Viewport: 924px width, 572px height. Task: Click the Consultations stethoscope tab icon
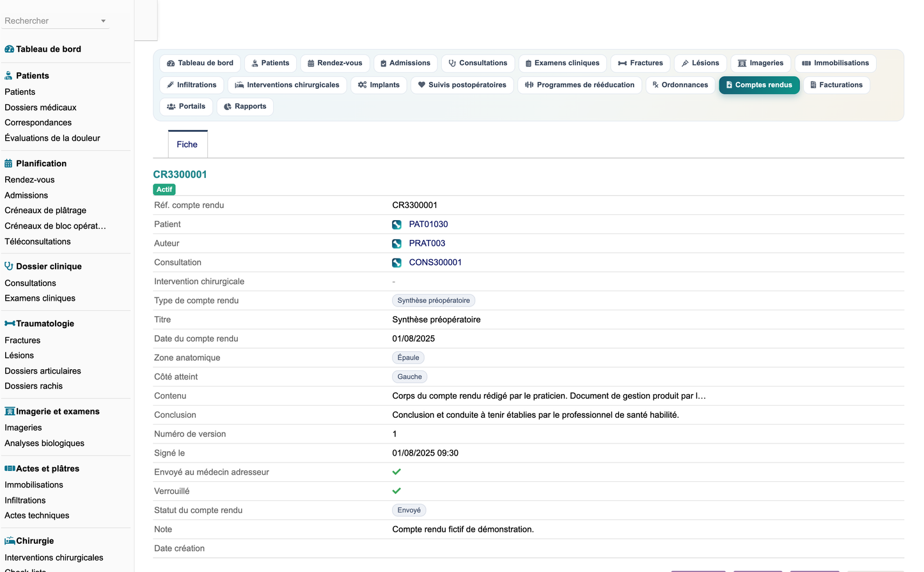(452, 63)
